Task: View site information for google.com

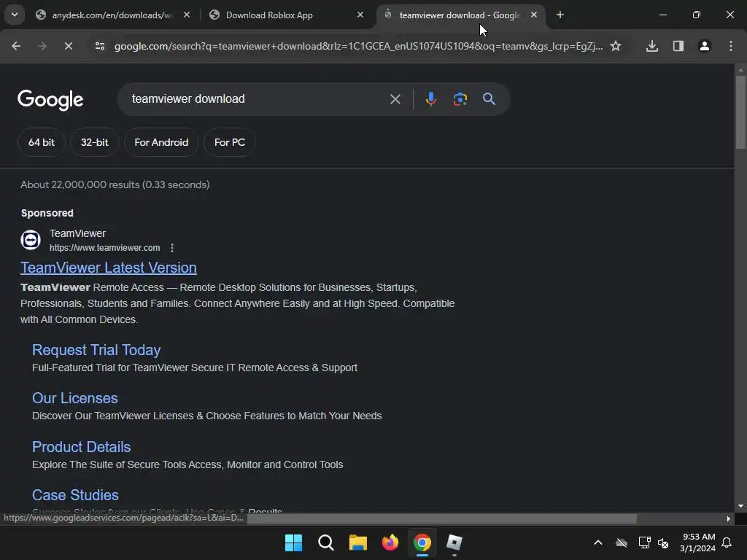Action: click(x=99, y=46)
